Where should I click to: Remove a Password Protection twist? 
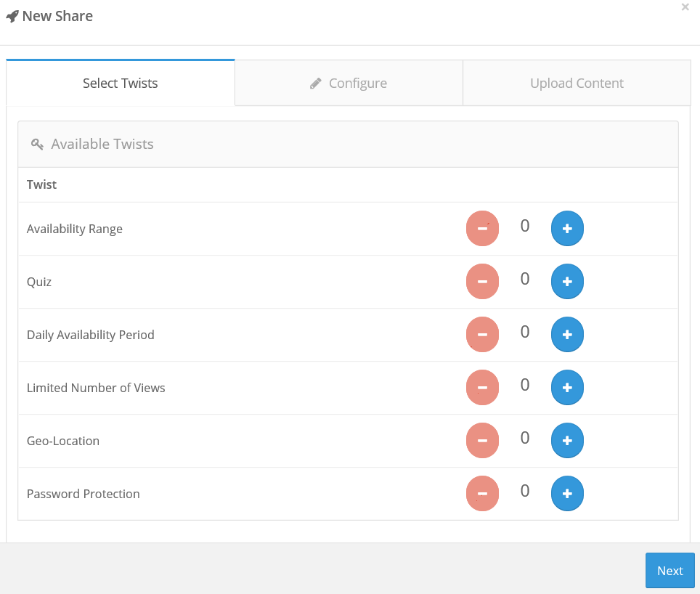482,494
